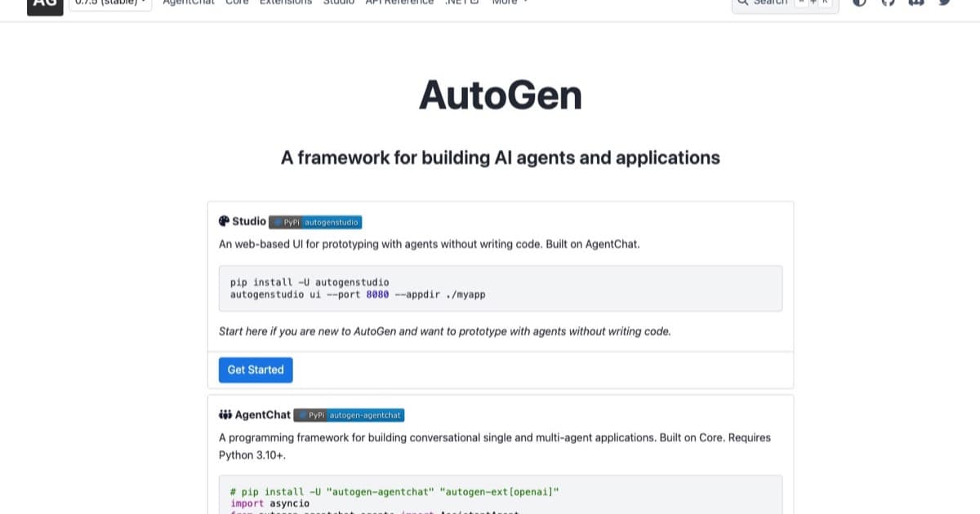This screenshot has width=980, height=514.
Task: Click the programming framework for conversational agents description
Action: point(495,445)
